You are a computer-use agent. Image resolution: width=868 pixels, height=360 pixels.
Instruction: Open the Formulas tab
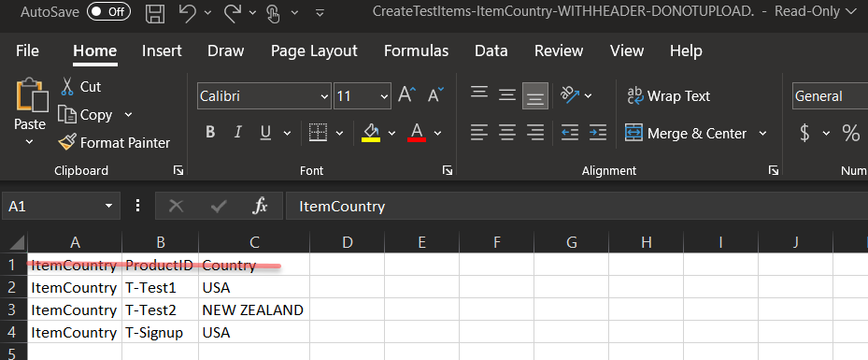[417, 50]
